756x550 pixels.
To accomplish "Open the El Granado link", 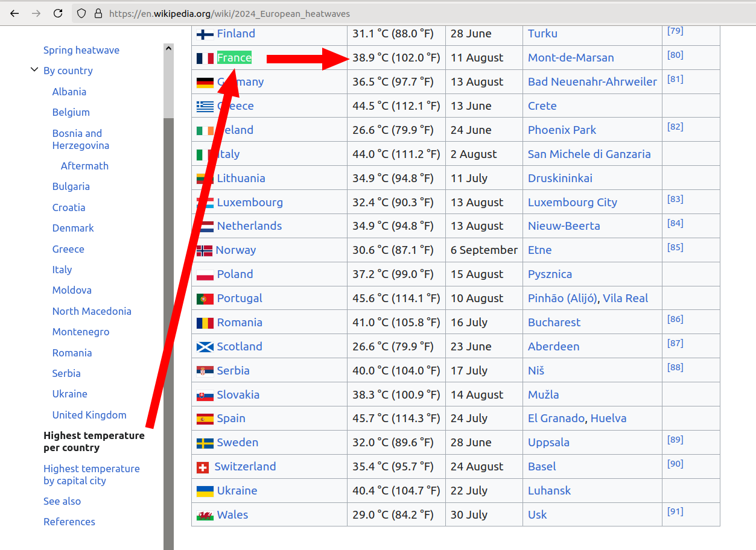I will [x=556, y=419].
